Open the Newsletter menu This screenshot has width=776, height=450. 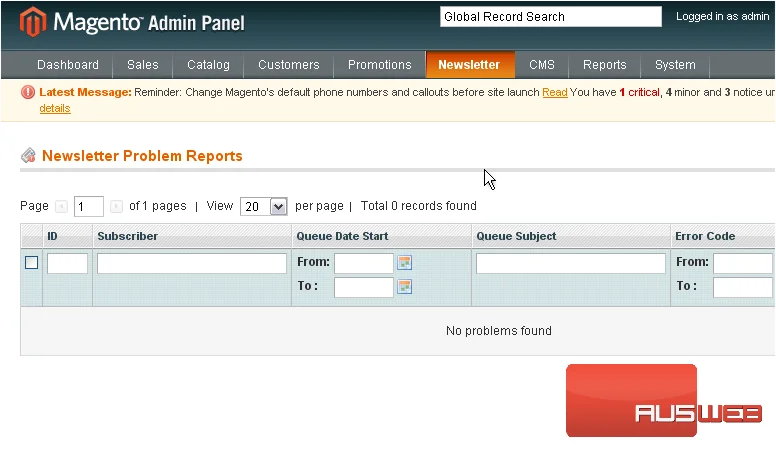469,64
